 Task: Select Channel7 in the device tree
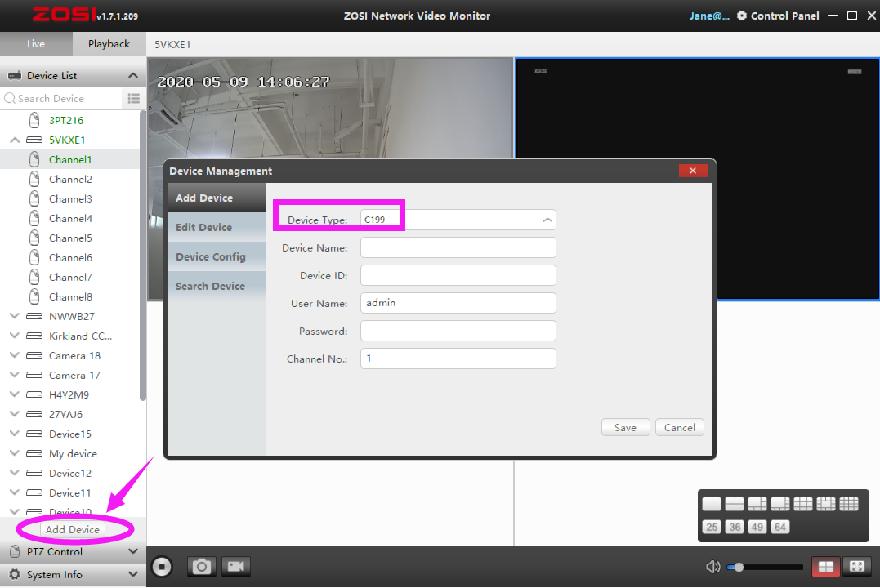[x=69, y=277]
